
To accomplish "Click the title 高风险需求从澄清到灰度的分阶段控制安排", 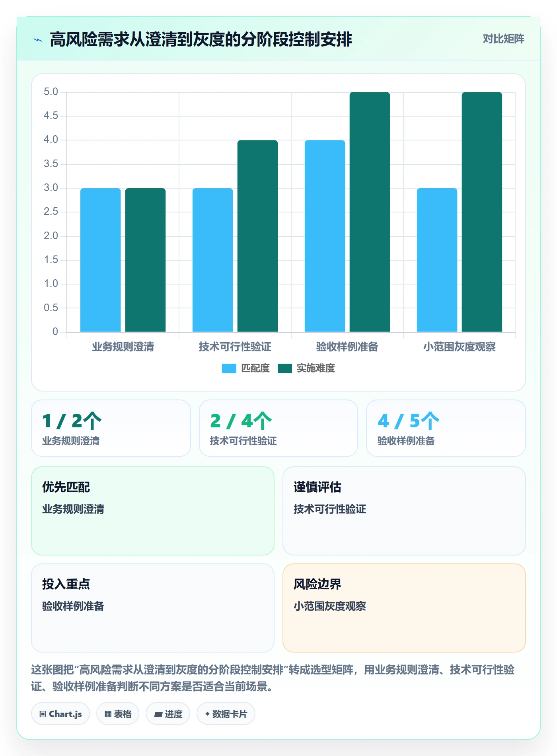I will tap(201, 39).
